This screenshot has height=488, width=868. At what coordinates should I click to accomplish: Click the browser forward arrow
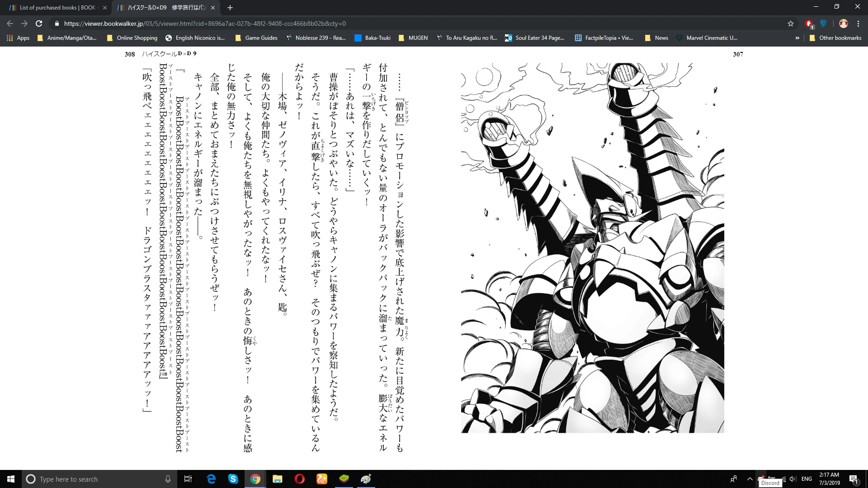coord(24,23)
